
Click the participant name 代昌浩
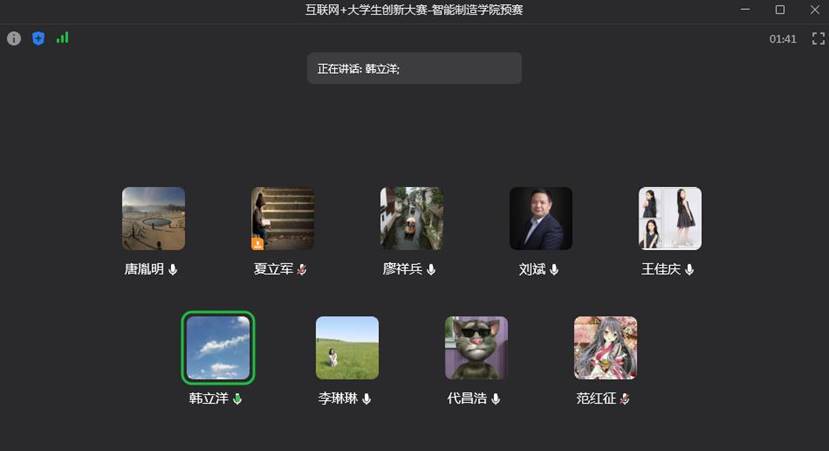[x=466, y=398]
